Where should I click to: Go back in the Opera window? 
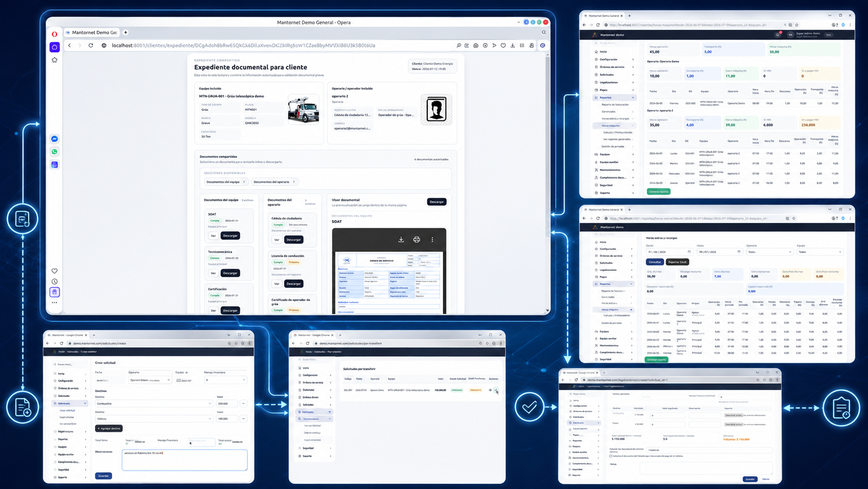coord(70,45)
